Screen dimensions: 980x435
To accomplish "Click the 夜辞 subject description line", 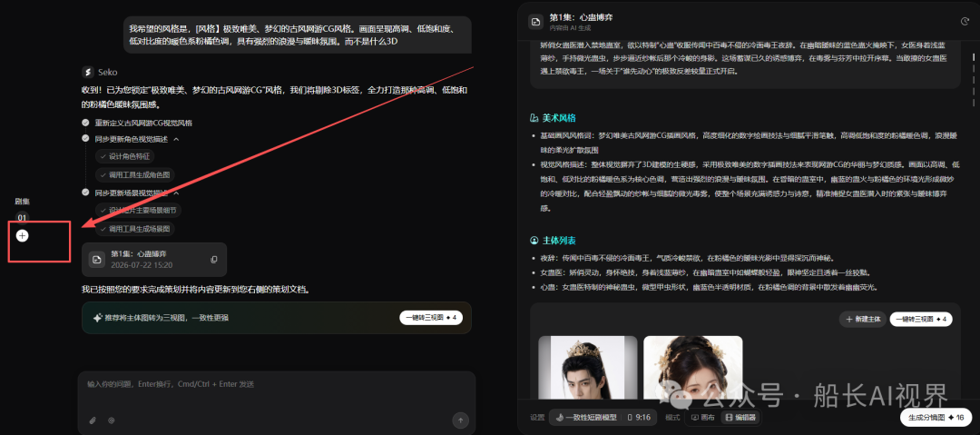I will [690, 258].
